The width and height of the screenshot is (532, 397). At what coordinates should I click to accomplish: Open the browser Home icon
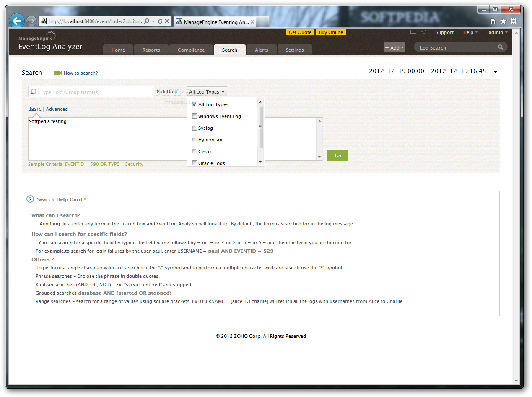point(493,21)
